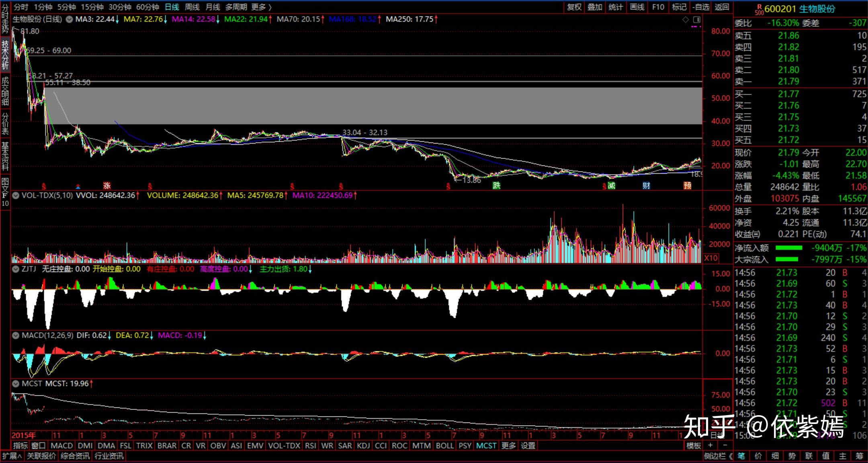Viewport: 868px width, 463px height.
Task: Click the diamond icon above the chart
Action: [x=686, y=20]
